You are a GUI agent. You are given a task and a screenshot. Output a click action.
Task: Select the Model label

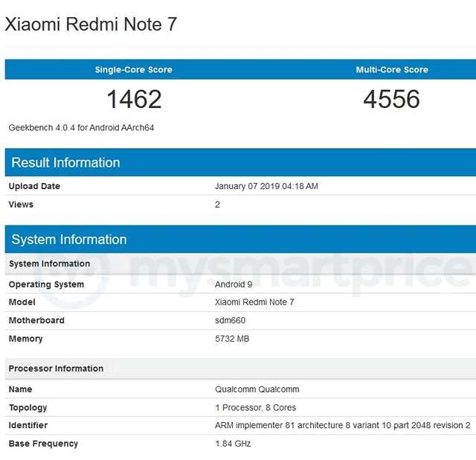coord(22,302)
